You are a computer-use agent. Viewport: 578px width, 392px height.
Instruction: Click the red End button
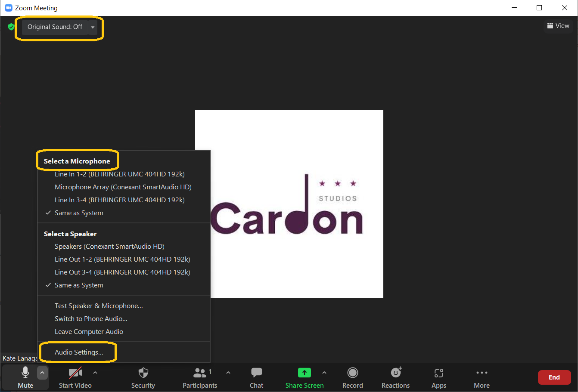(x=554, y=377)
